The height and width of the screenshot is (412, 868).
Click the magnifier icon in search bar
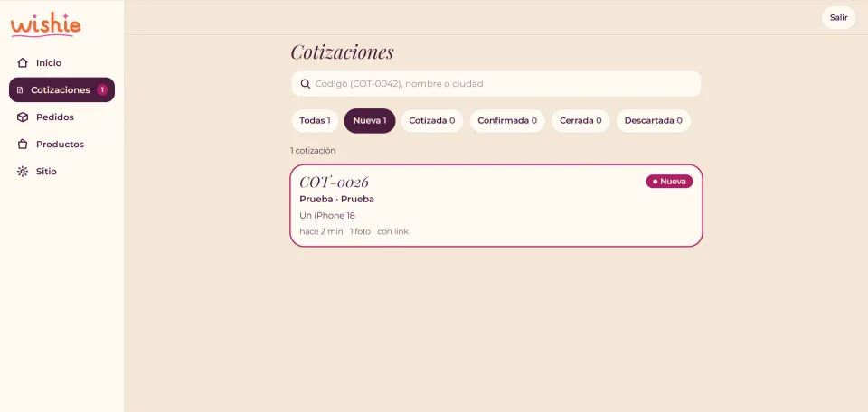pyautogui.click(x=305, y=84)
